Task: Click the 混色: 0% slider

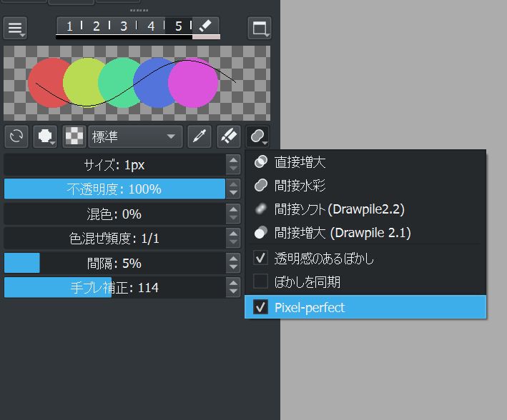Action: (114, 214)
